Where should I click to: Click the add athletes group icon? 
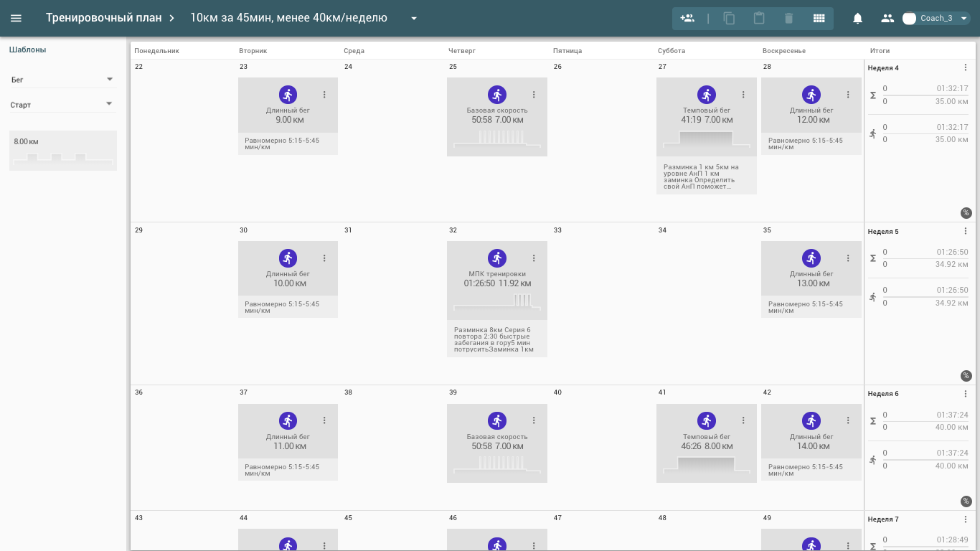(687, 18)
